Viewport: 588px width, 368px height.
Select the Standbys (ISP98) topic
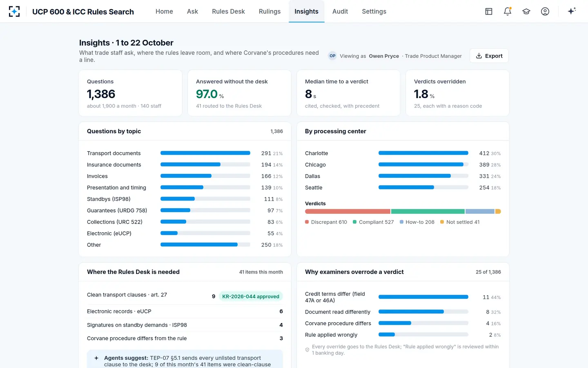click(x=185, y=199)
